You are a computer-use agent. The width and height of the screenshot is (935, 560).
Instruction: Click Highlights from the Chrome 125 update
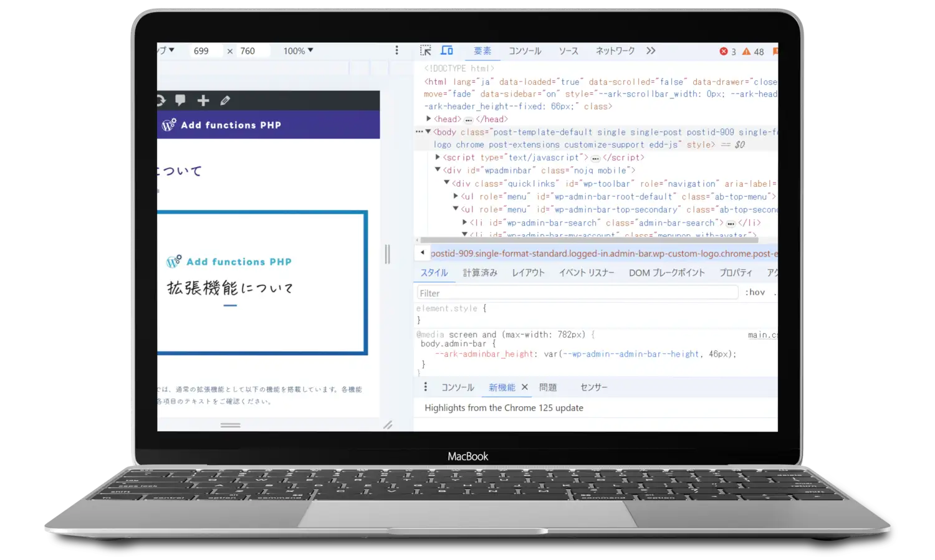tap(504, 408)
